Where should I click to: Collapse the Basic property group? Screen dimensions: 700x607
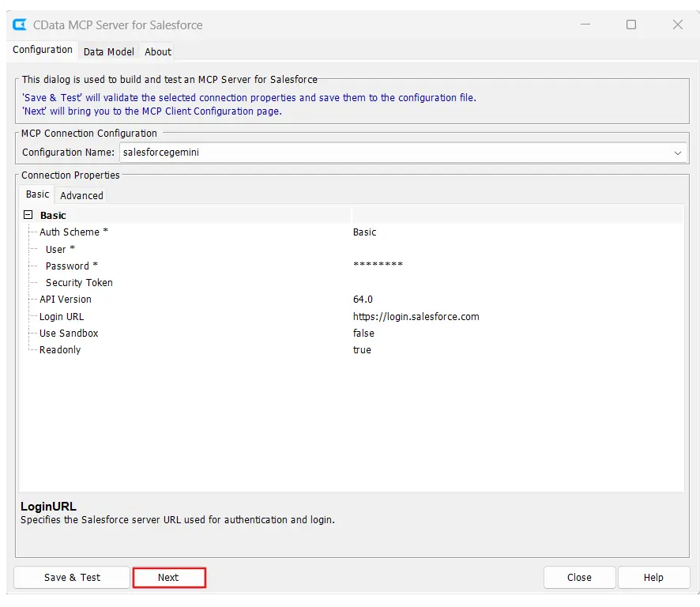(x=28, y=215)
